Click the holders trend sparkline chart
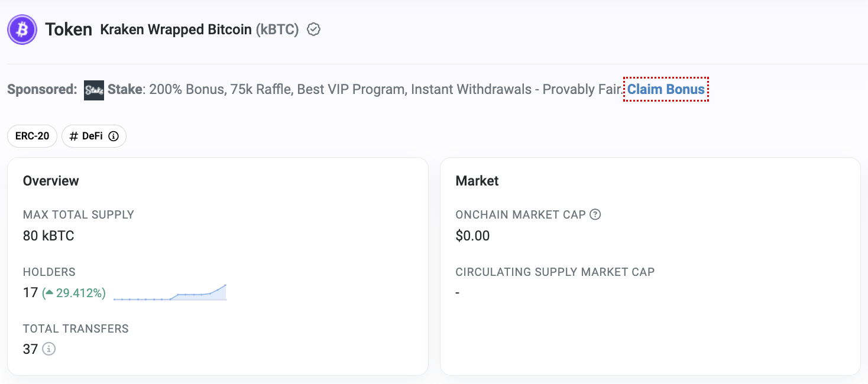 point(170,292)
